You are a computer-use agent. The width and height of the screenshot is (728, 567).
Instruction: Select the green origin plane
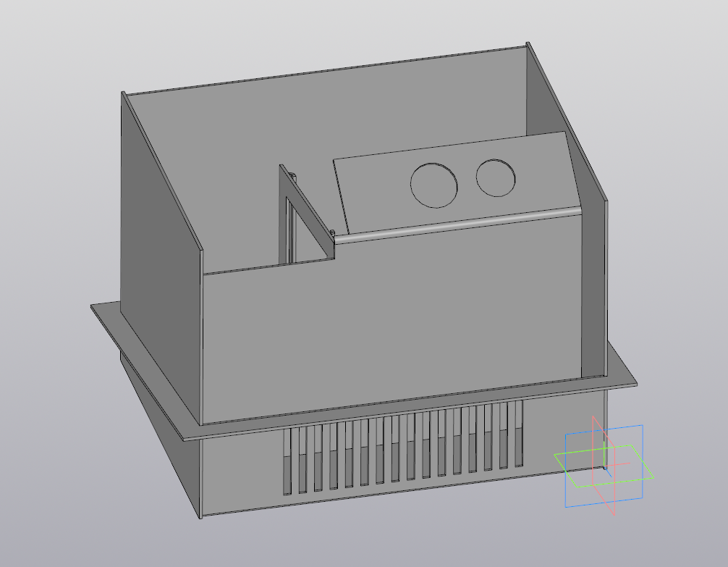[604, 466]
